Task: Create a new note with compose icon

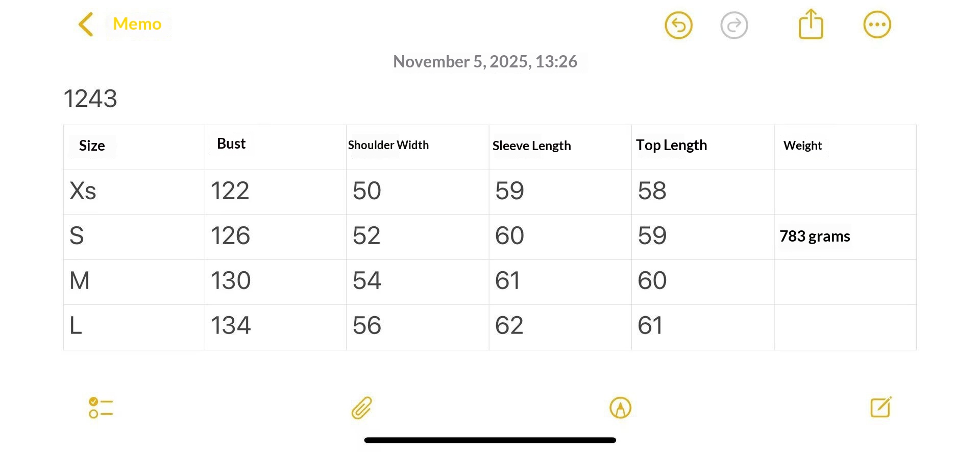Action: pos(880,407)
